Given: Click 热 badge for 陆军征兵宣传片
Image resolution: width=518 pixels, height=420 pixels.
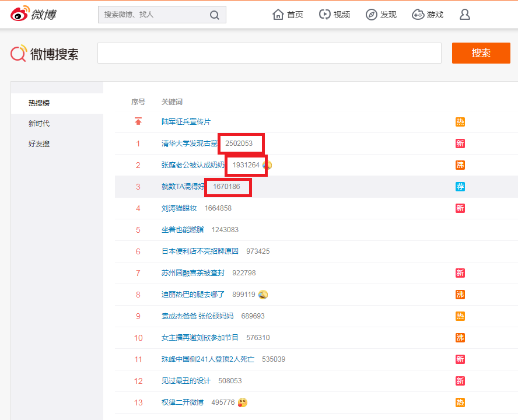Looking at the screenshot, I should tap(460, 122).
